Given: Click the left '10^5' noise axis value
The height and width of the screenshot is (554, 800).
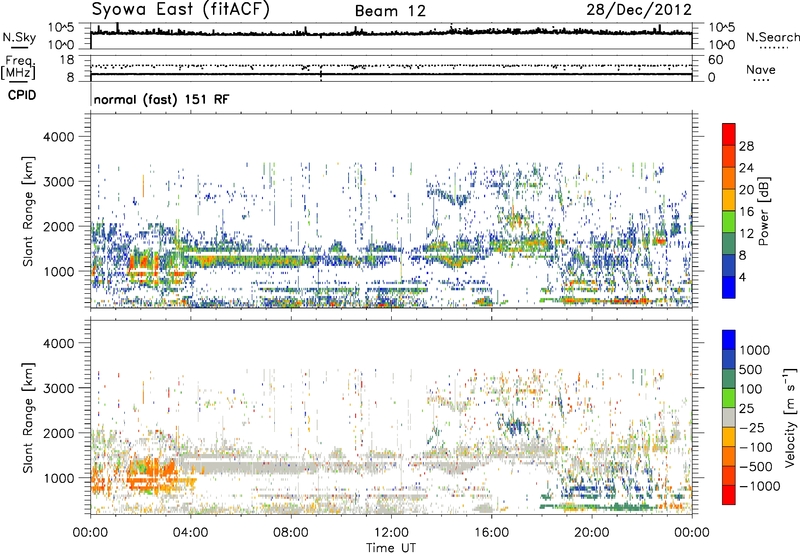Looking at the screenshot, I should point(61,28).
